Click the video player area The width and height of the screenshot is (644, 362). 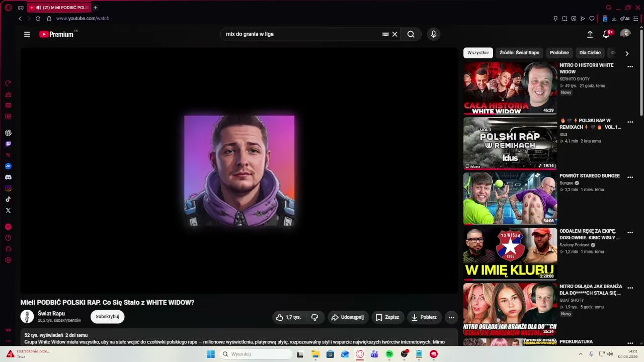coord(239,170)
